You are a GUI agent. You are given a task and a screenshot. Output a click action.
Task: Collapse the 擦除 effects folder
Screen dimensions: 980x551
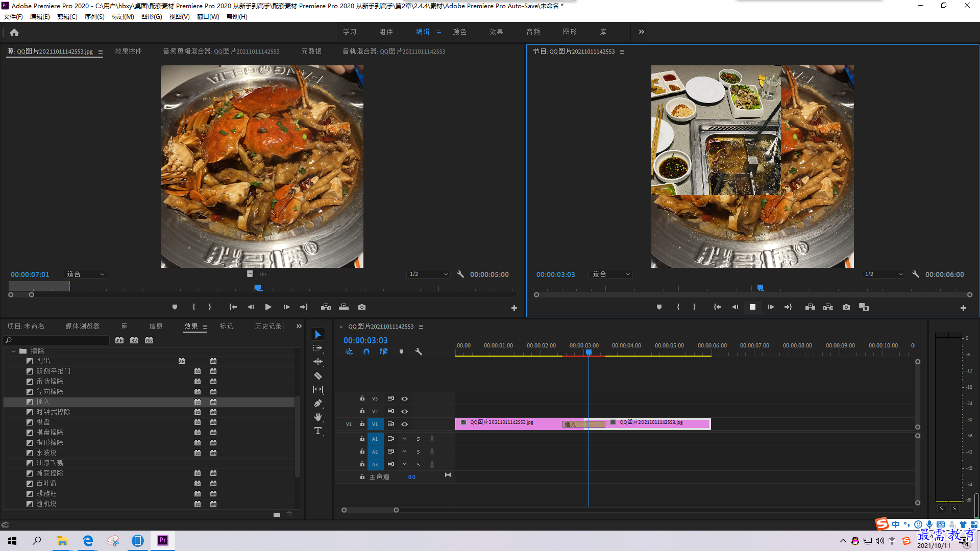13,352
